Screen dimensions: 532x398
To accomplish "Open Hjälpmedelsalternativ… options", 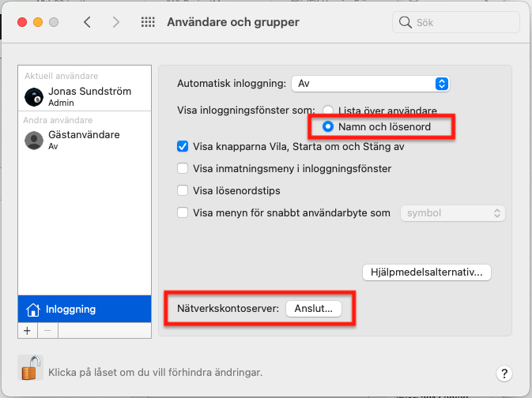I will click(x=427, y=272).
